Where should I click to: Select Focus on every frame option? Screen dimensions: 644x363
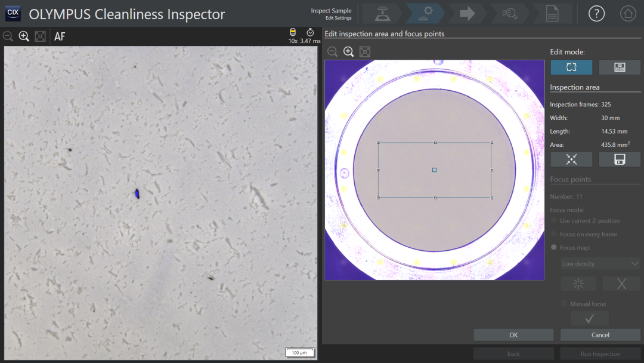(x=554, y=234)
